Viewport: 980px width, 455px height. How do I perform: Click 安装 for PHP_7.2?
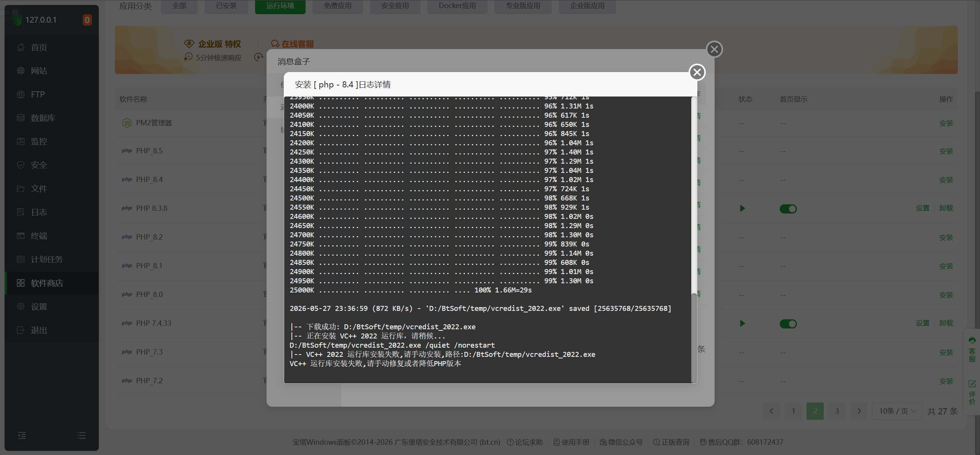(x=946, y=381)
